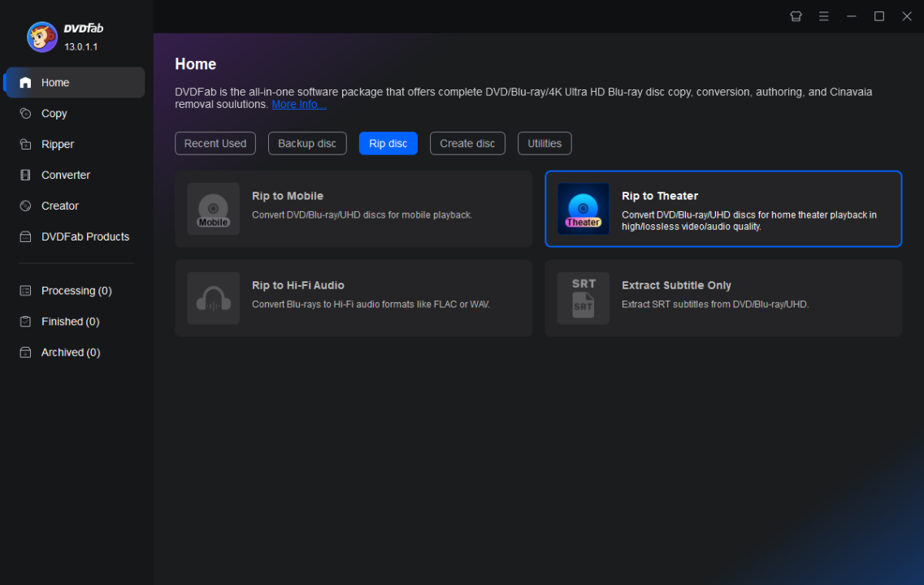This screenshot has width=924, height=585.
Task: Open DVDFab Products page
Action: point(75,236)
